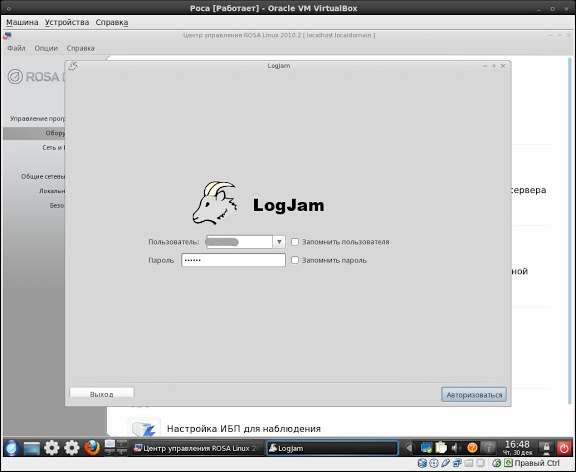576x472 pixels.
Task: Check the 'Запомнить пароль' checkbox
Action: (x=295, y=260)
